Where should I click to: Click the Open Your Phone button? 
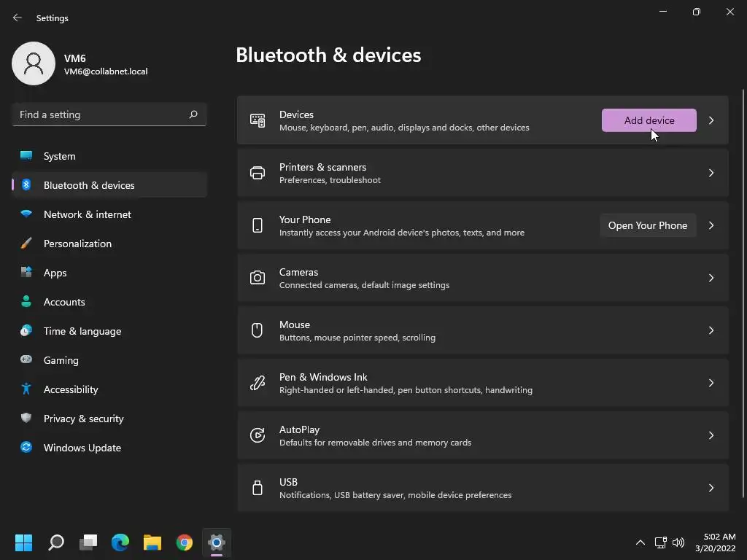click(x=648, y=225)
